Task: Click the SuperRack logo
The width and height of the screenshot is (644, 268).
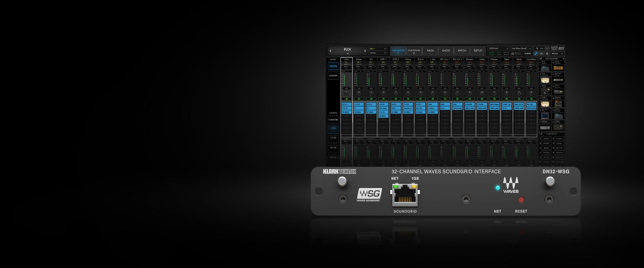Action: click(x=558, y=48)
